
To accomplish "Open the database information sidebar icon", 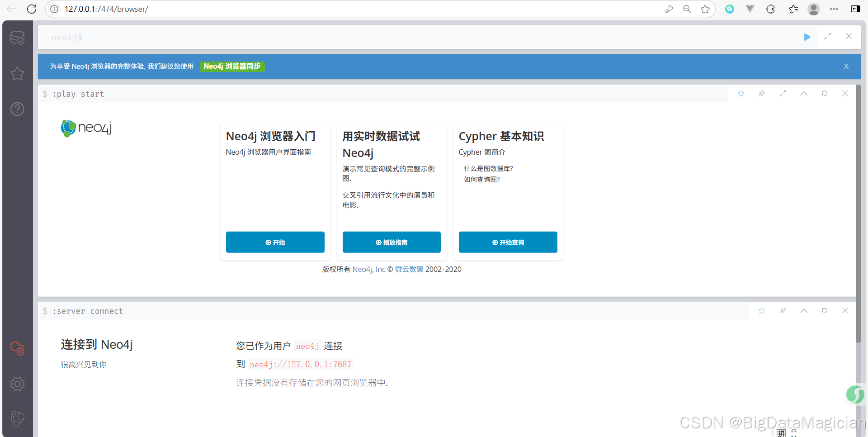I will coord(17,38).
